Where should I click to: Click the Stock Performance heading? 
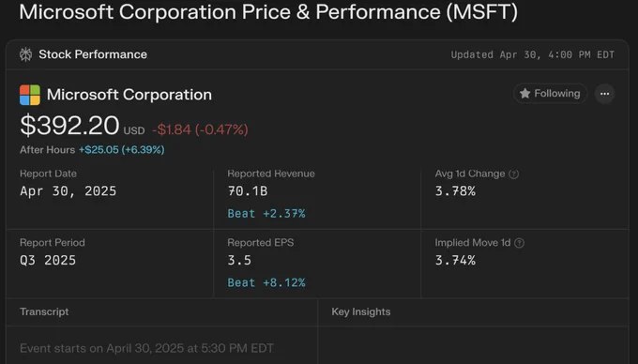pyautogui.click(x=93, y=54)
